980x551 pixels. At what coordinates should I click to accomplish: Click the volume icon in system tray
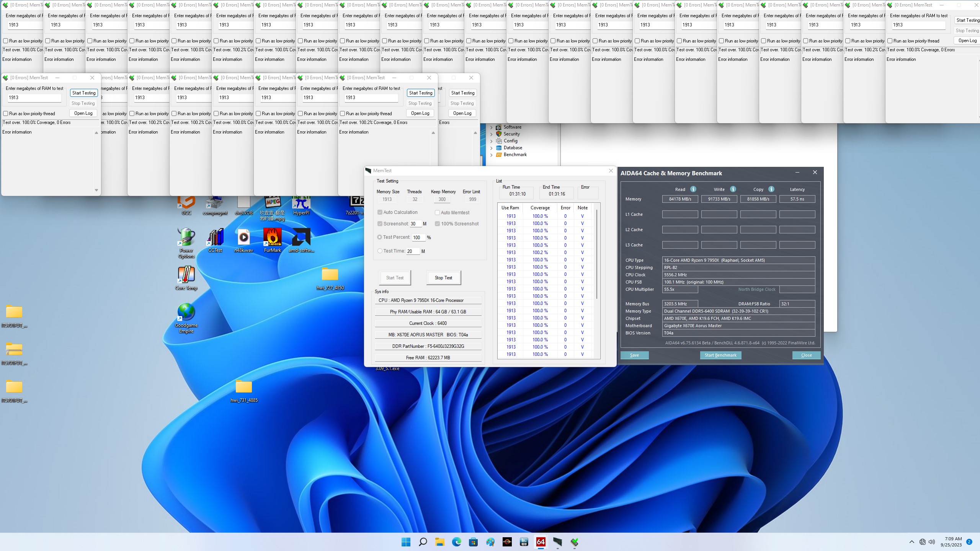pyautogui.click(x=932, y=542)
